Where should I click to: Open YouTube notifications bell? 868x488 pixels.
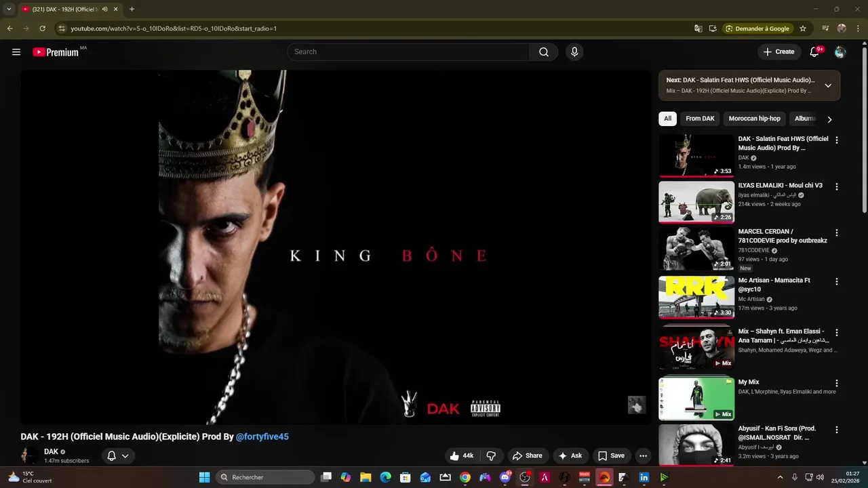[x=816, y=52]
